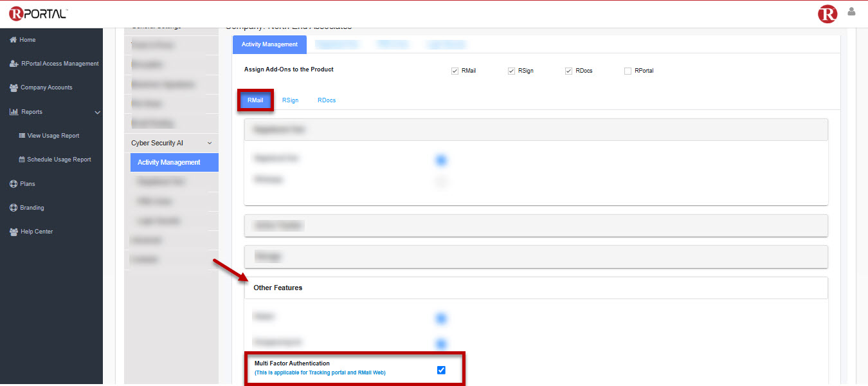Click the Plans lifebuoy icon
This screenshot has width=868, height=386.
(x=13, y=184)
